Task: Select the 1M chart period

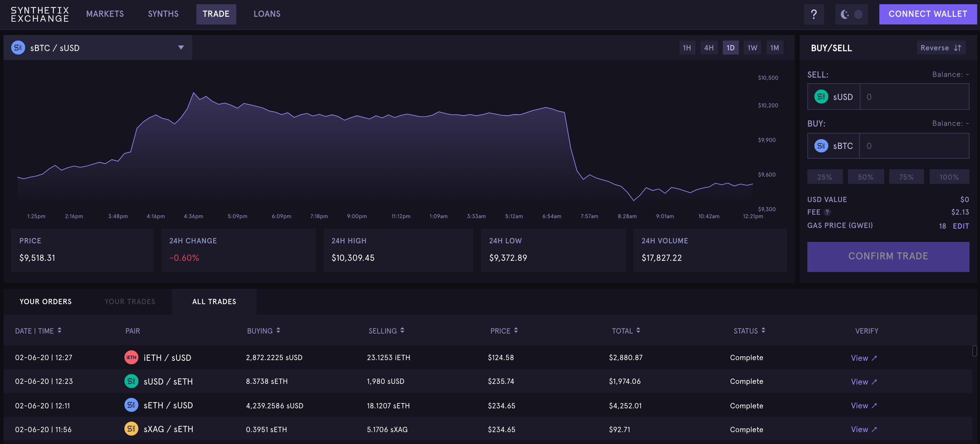Action: (774, 48)
